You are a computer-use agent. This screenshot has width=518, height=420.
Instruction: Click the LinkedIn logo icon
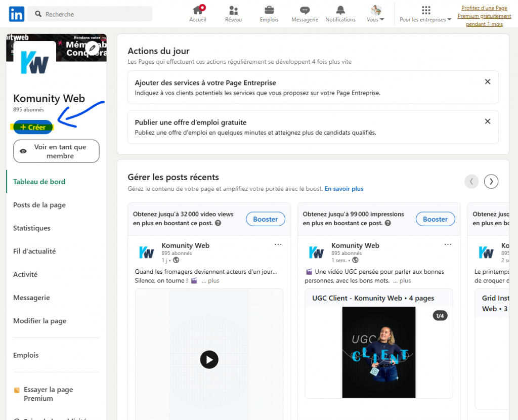click(17, 14)
